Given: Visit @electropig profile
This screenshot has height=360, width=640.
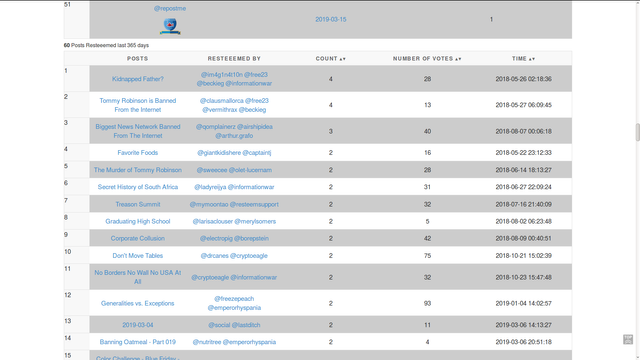Looking at the screenshot, I should [216, 238].
